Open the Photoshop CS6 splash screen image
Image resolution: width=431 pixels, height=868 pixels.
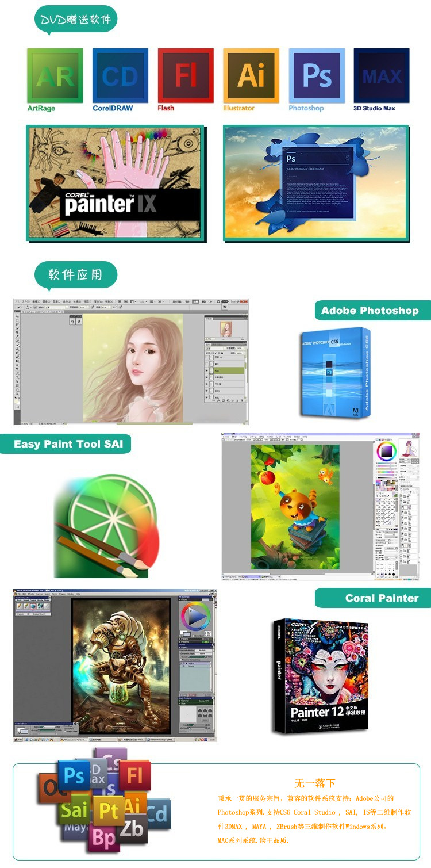[x=316, y=183]
